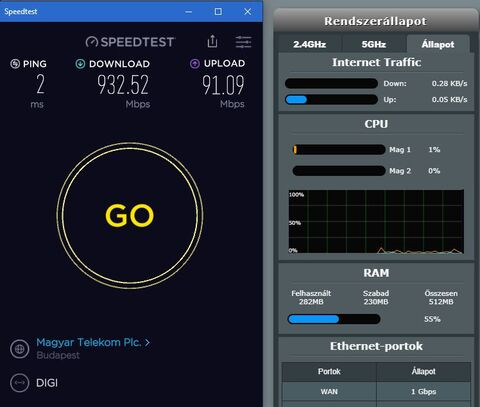Viewport: 480px width, 407px height.
Task: Click the share results icon in Speedtest
Action: (x=212, y=41)
